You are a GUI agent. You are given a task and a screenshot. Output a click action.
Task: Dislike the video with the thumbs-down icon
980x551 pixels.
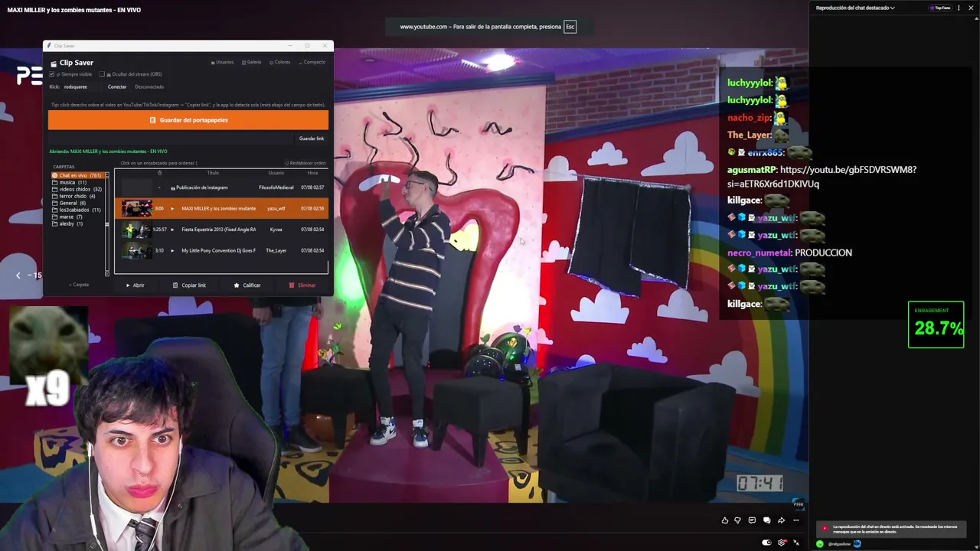click(738, 520)
